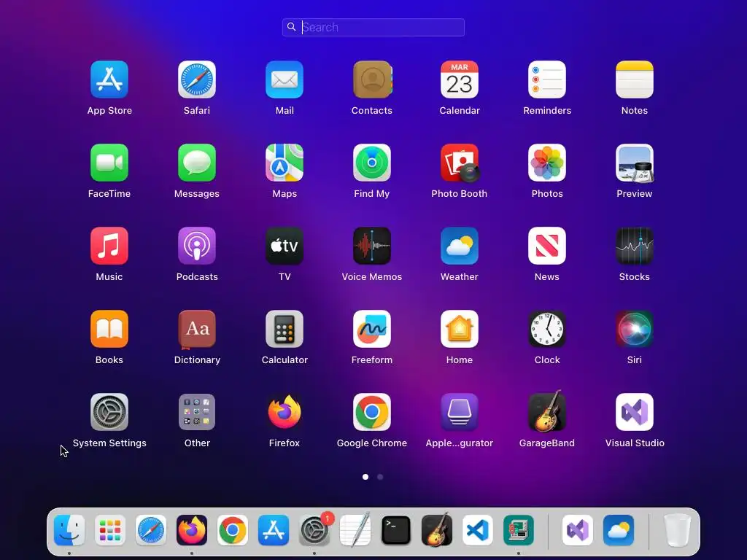The height and width of the screenshot is (560, 747).
Task: Launch the News app
Action: 547,246
